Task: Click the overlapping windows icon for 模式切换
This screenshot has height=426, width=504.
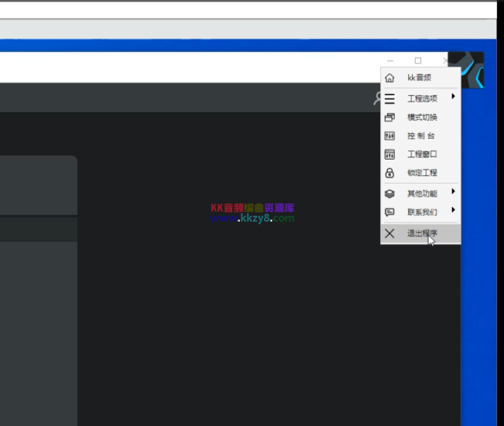Action: tap(389, 117)
